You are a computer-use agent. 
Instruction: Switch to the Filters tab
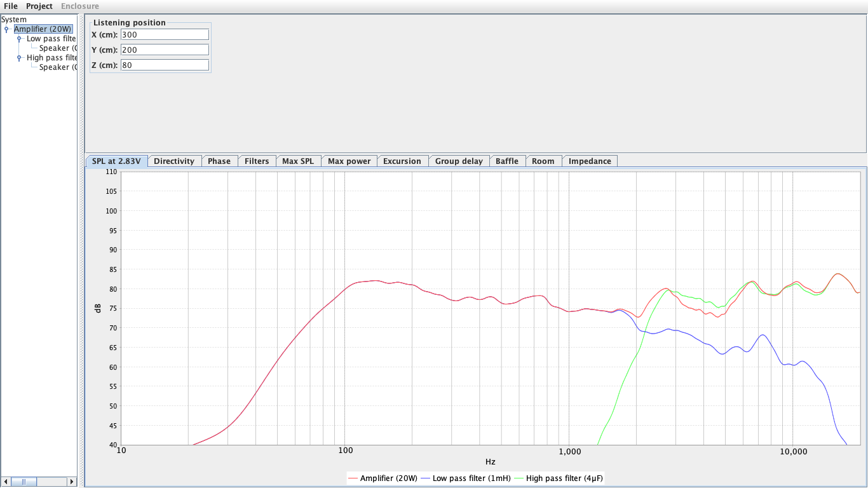pos(257,161)
